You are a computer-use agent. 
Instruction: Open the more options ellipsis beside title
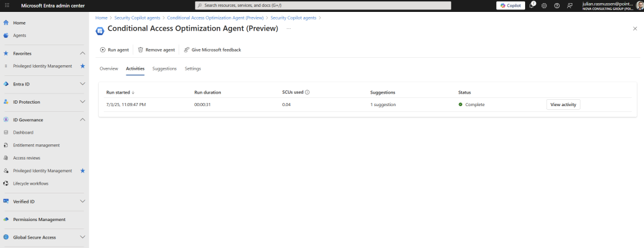click(x=289, y=29)
